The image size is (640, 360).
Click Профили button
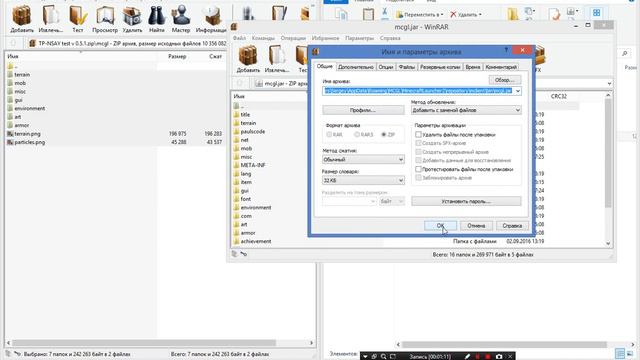[363, 110]
